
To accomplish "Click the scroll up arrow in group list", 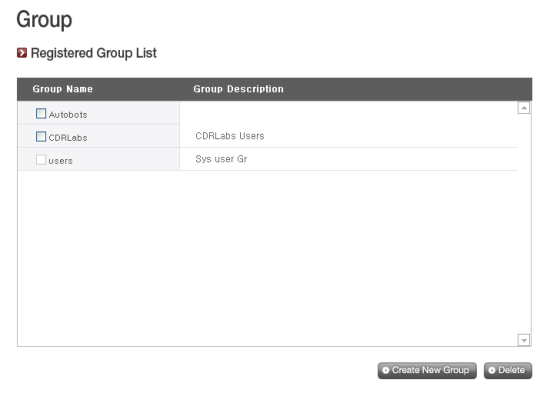I will (x=524, y=108).
